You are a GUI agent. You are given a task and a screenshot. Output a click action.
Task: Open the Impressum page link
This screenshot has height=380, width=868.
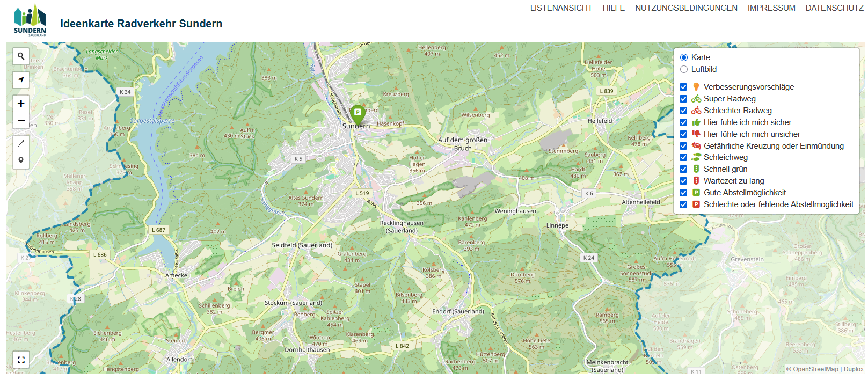(771, 8)
